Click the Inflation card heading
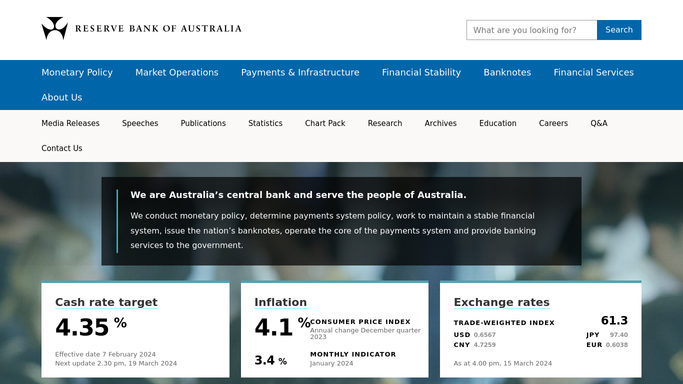 click(281, 302)
